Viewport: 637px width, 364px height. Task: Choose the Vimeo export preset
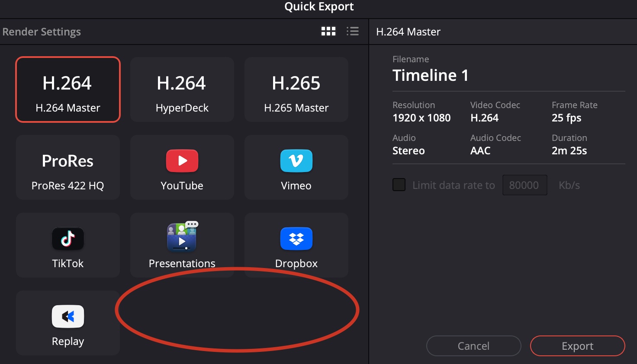(x=296, y=167)
